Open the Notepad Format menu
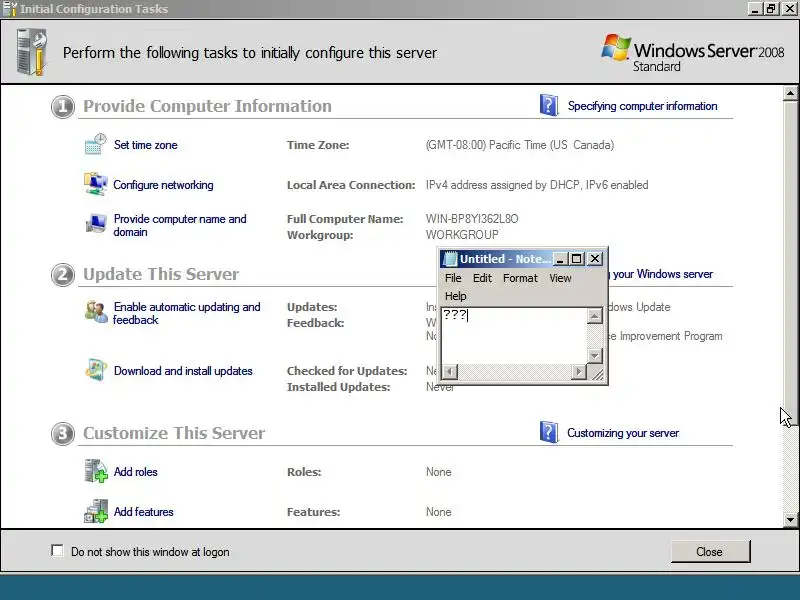This screenshot has height=600, width=800. [520, 278]
